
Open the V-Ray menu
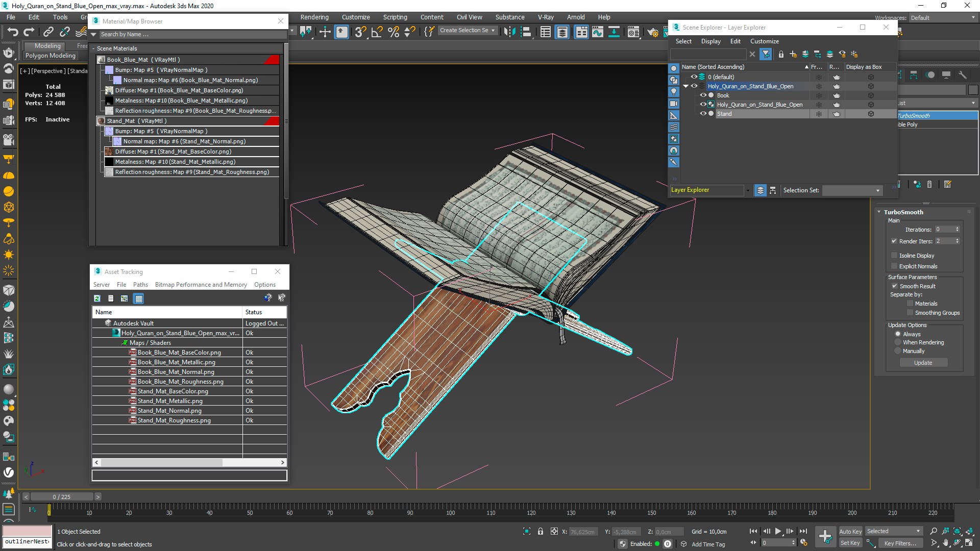coord(546,17)
